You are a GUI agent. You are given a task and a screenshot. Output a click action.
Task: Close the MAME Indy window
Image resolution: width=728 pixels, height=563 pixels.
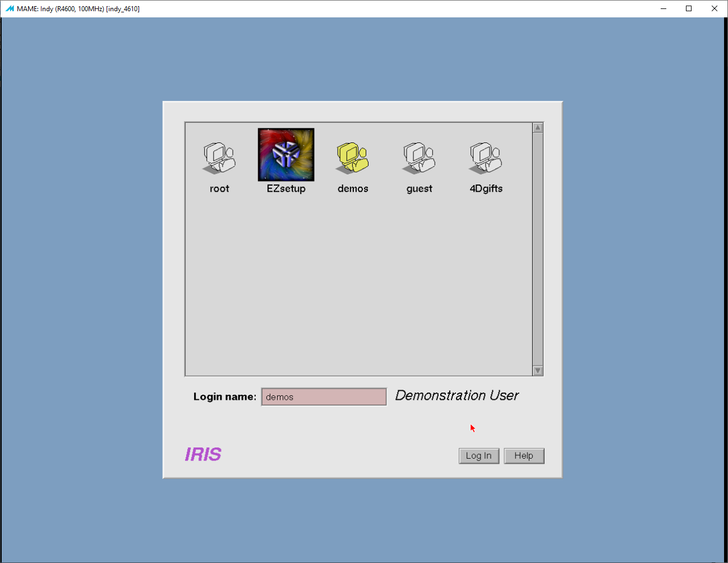(715, 8)
